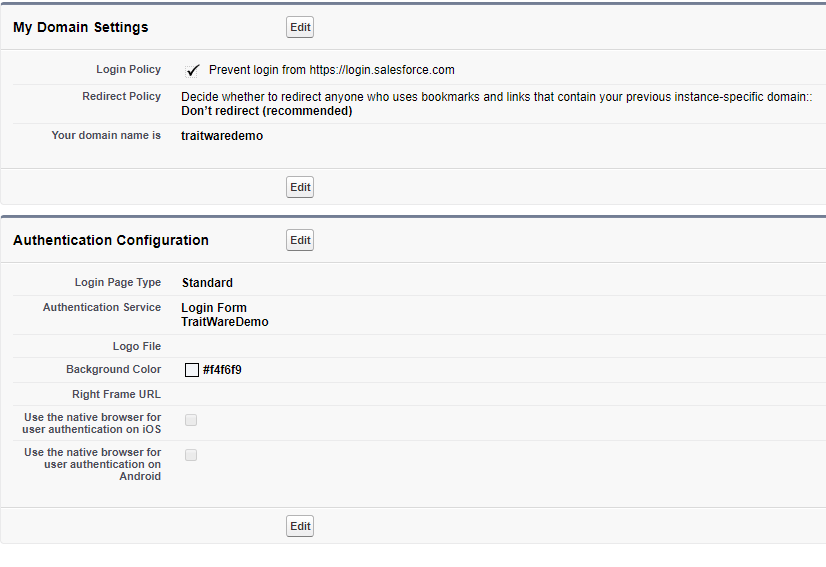The width and height of the screenshot is (826, 567).
Task: Click the Login Form authentication service
Action: 214,308
